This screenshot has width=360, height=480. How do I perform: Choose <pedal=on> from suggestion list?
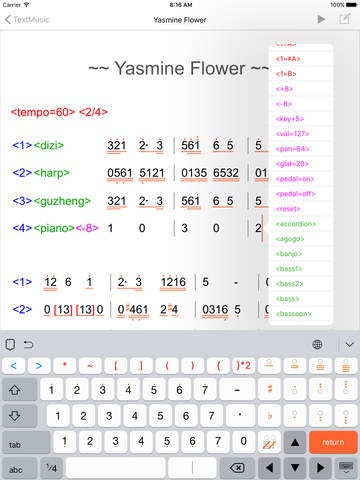tap(301, 179)
